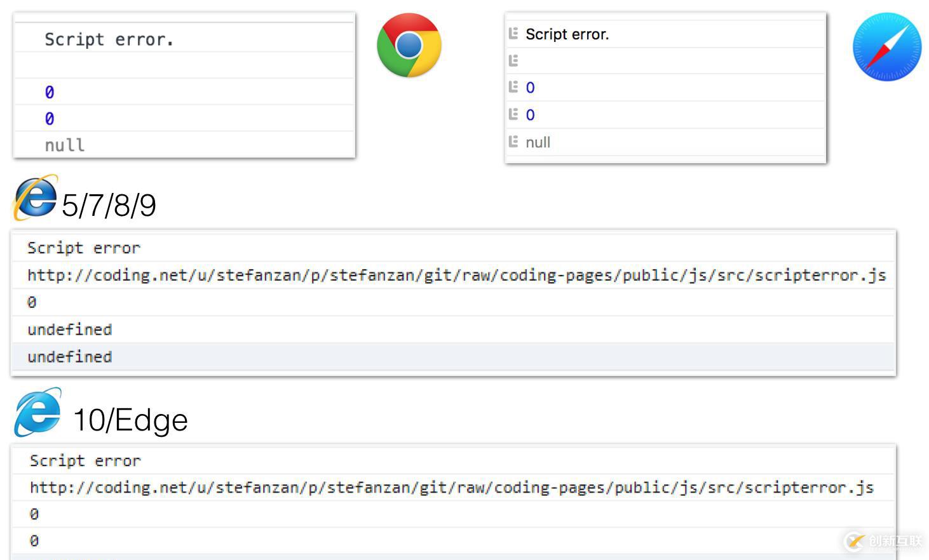This screenshot has height=560, width=929.
Task: Click log icon beside Safari's "null" entry
Action: pos(513,142)
